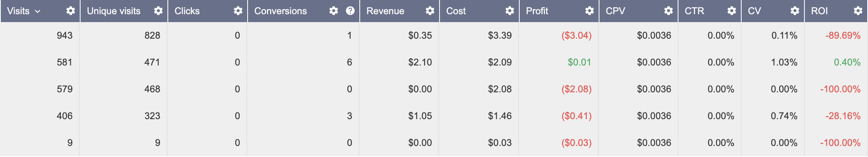The image size is (868, 157).
Task: Open settings gear for Visits column
Action: (71, 11)
